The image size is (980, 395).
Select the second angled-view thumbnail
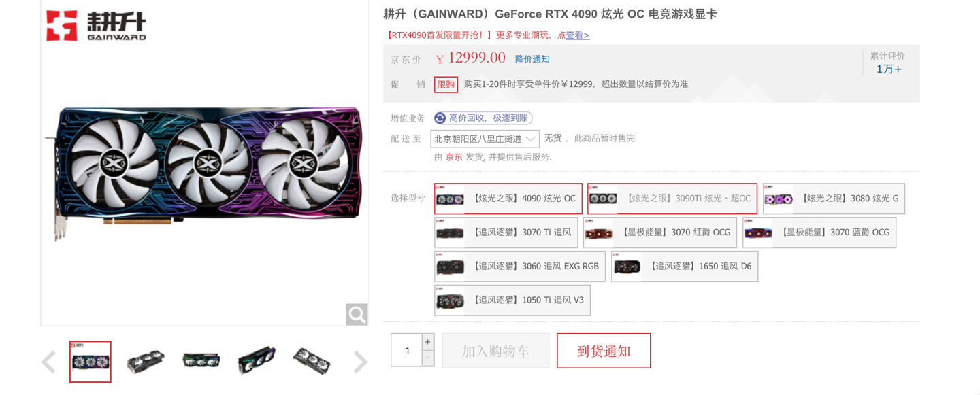tap(146, 362)
